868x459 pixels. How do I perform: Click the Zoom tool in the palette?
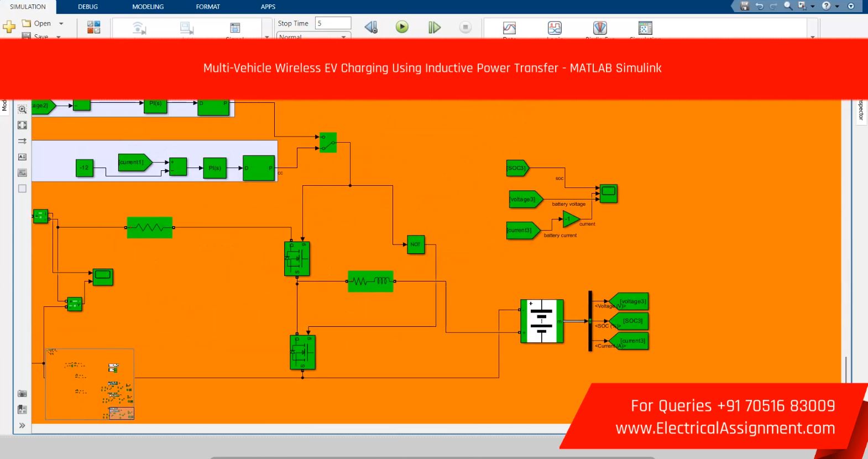coord(22,109)
